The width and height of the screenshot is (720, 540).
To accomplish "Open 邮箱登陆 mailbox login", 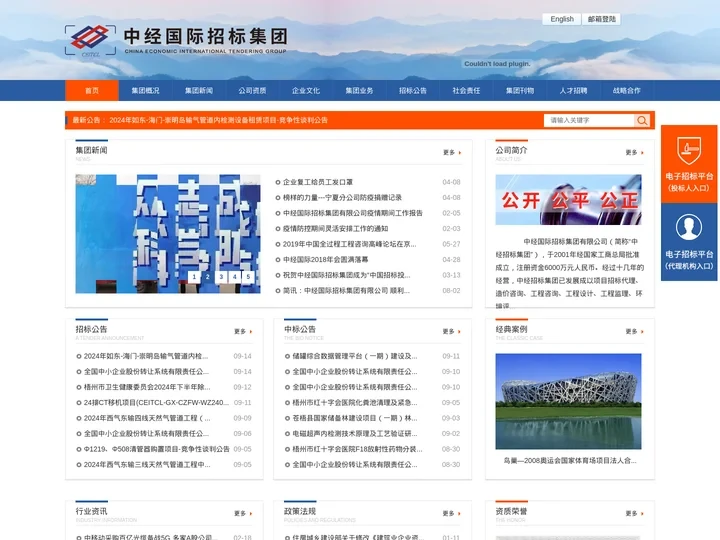I will tap(602, 19).
